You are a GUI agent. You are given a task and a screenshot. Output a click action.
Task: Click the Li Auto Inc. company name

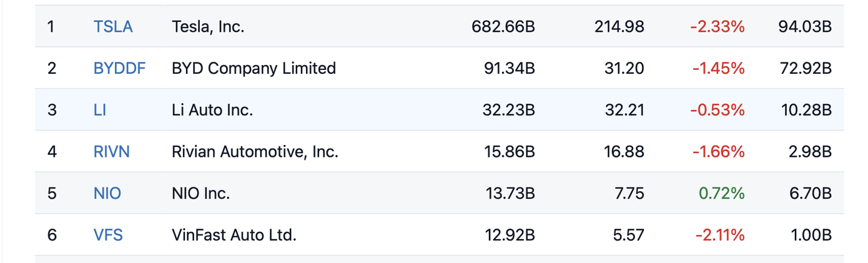(212, 110)
